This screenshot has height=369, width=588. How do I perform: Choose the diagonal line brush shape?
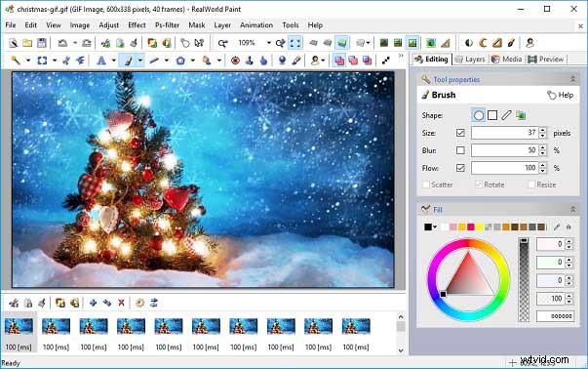point(506,115)
